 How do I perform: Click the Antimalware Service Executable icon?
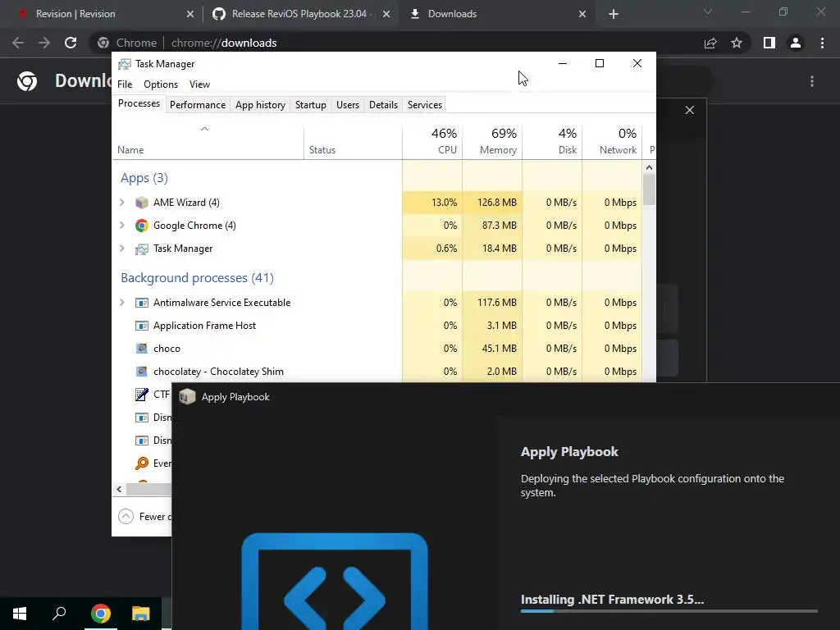(x=141, y=303)
